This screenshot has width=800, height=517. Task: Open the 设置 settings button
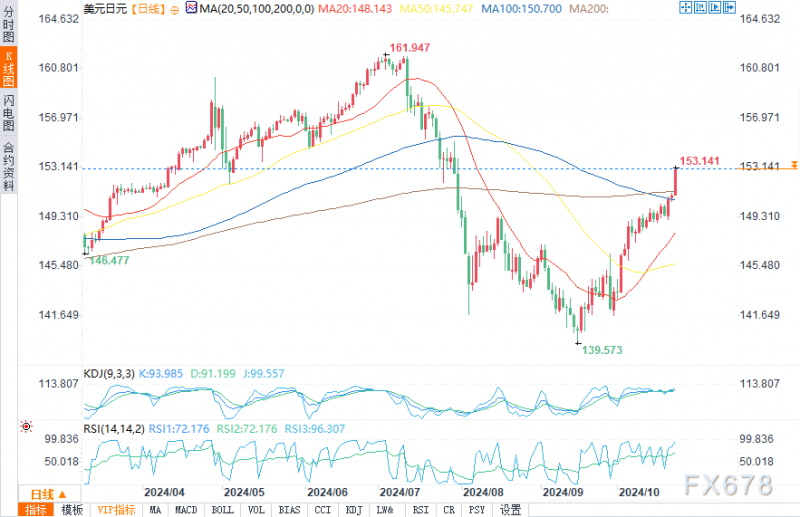(x=510, y=510)
